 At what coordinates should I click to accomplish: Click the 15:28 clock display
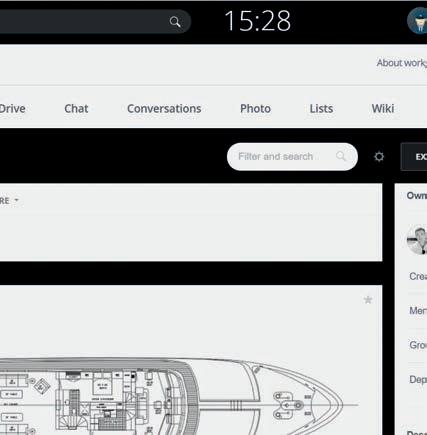257,21
